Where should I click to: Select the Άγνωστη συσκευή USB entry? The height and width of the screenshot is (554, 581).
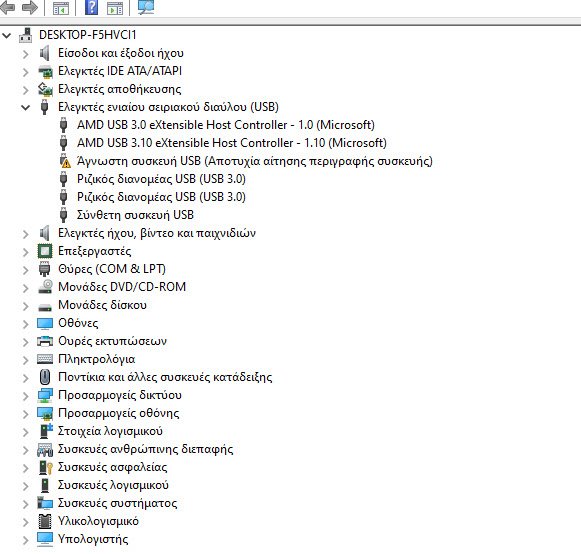click(x=255, y=161)
